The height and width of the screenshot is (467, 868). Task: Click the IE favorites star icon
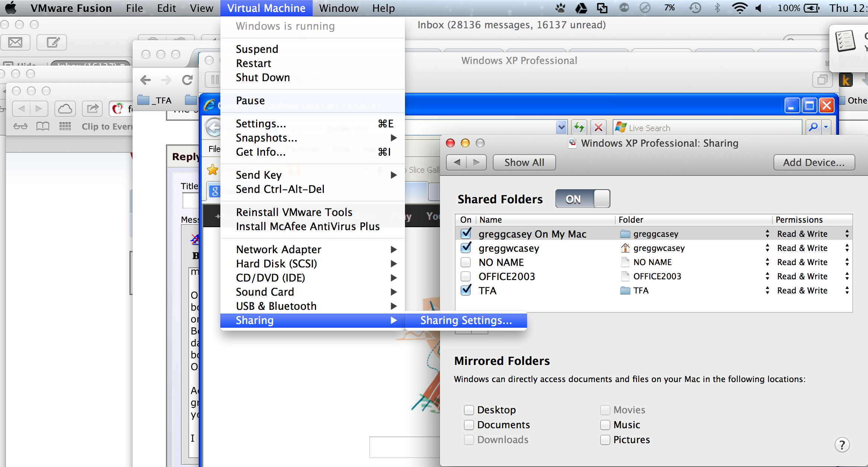[213, 170]
